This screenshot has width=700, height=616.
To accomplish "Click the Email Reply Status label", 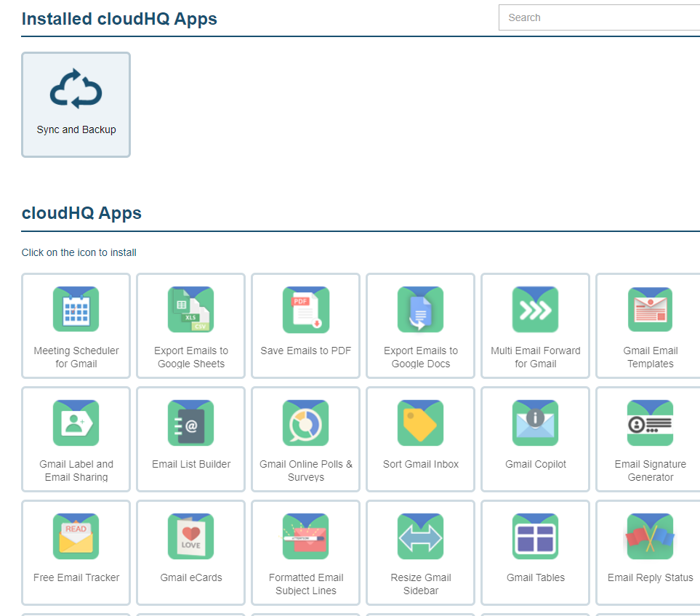I will click(x=651, y=577).
